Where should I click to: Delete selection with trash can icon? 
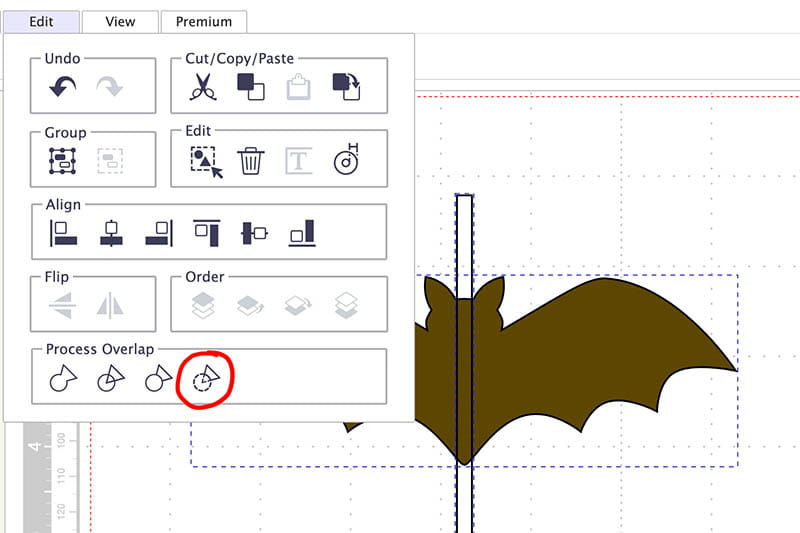pos(251,160)
